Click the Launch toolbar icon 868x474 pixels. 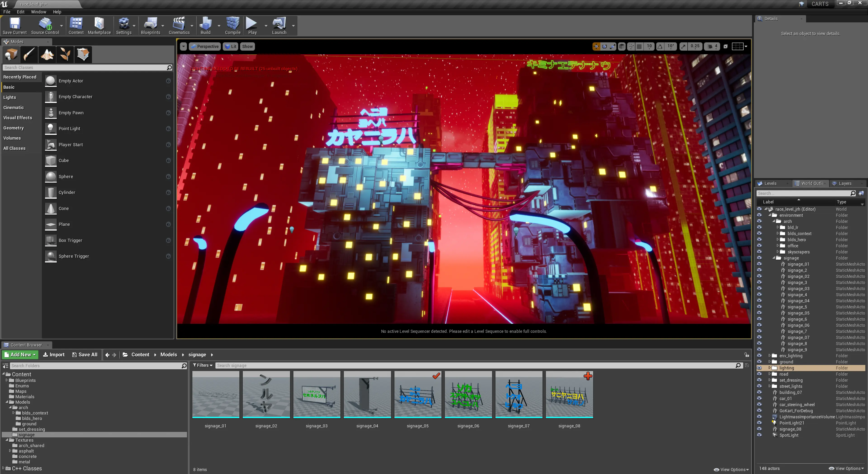click(x=279, y=24)
